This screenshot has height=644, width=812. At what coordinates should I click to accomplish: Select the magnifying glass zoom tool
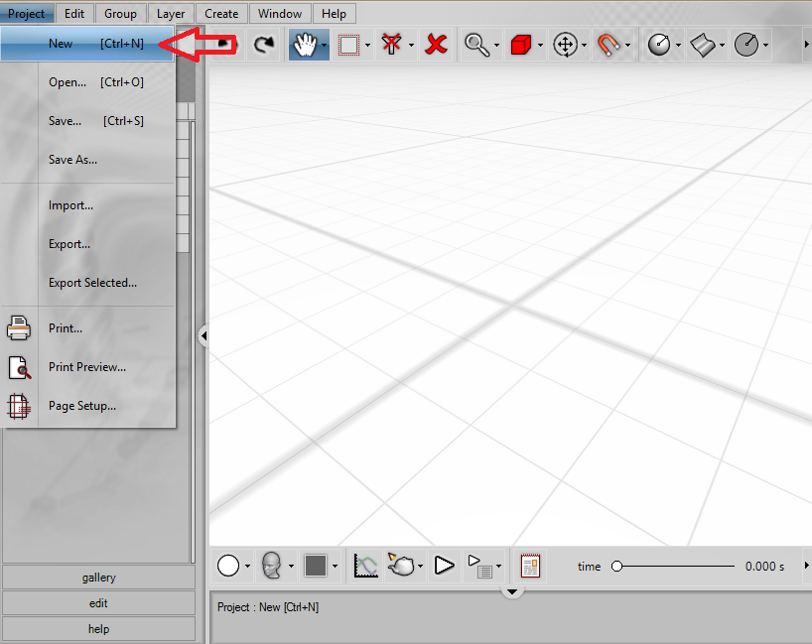[x=476, y=45]
